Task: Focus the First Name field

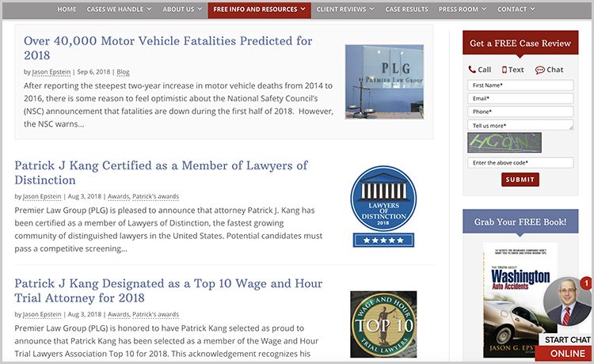Action: [x=520, y=85]
